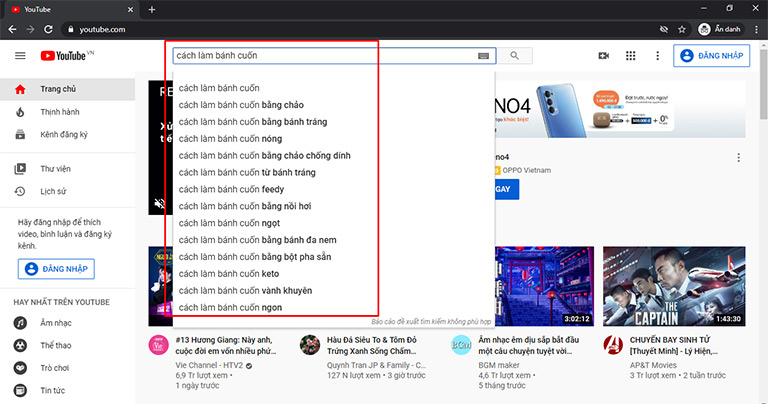768x404 pixels.
Task: Click ĐĂNG NHẬP button in top header
Action: tap(712, 56)
